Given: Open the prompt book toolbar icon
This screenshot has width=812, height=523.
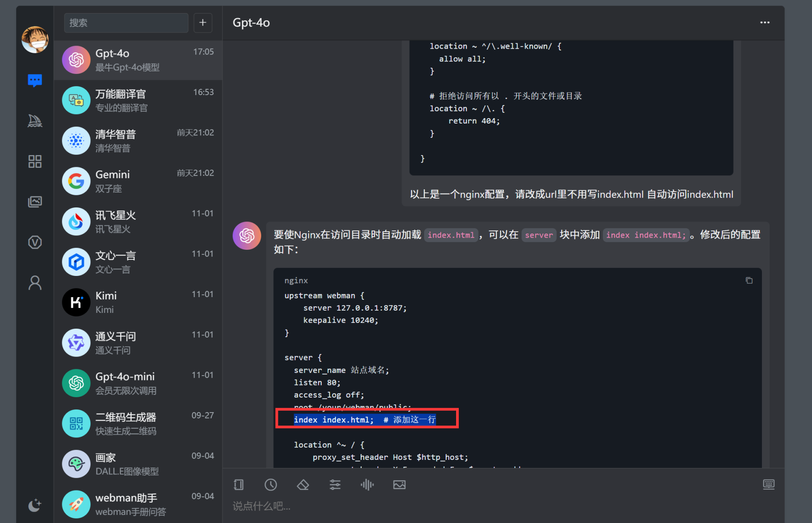Looking at the screenshot, I should click(239, 485).
